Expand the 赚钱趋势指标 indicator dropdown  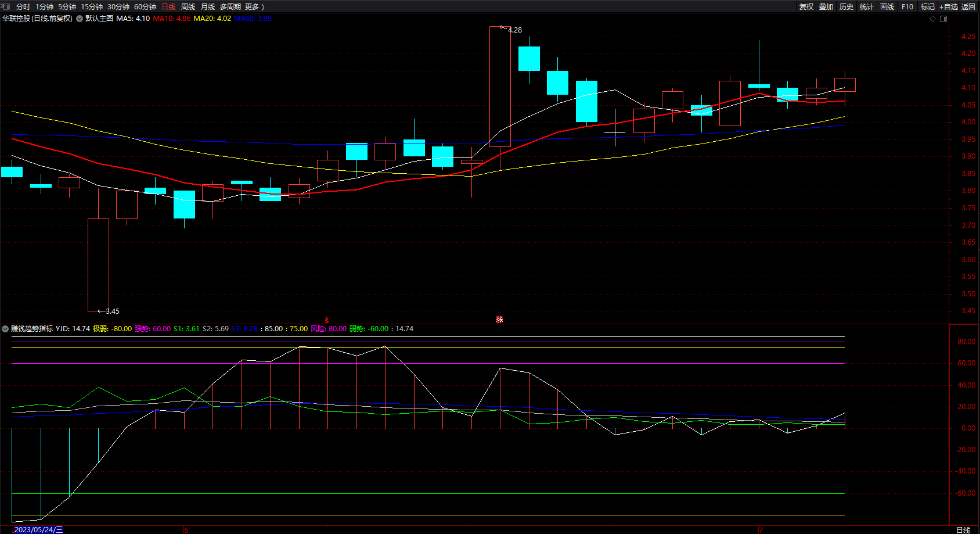5,329
